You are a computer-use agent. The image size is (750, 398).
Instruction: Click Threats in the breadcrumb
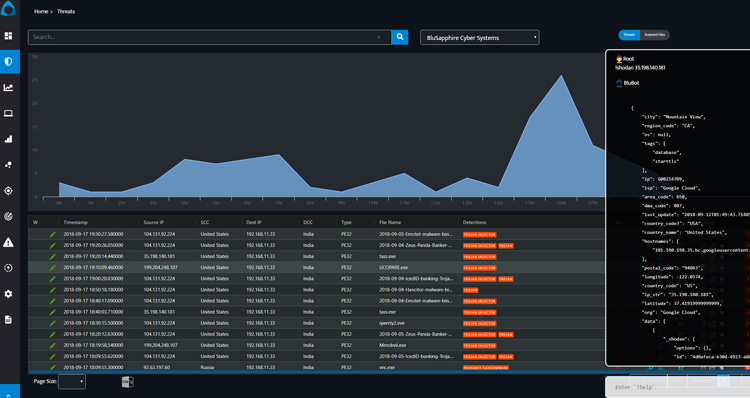point(66,11)
